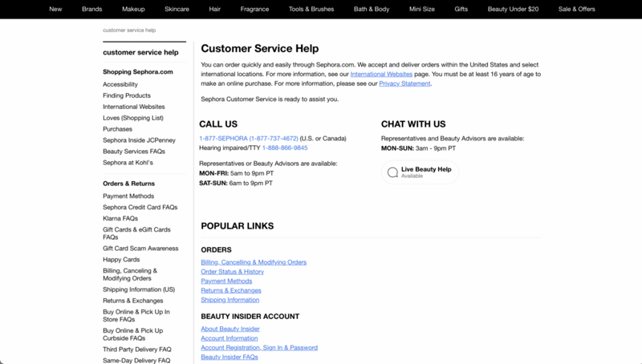Open About Beauty Insider link

(230, 329)
